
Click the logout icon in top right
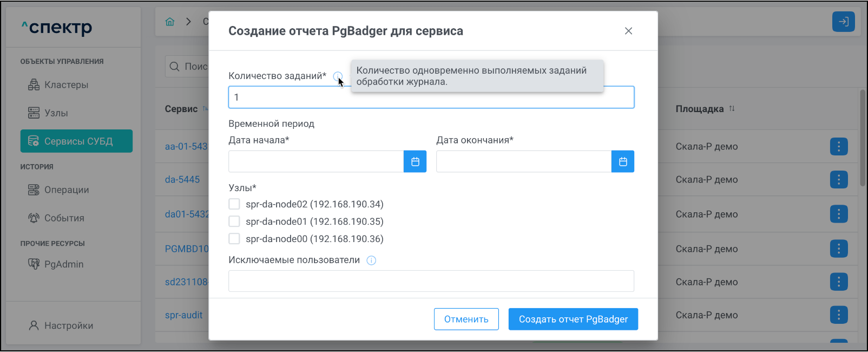point(843,22)
